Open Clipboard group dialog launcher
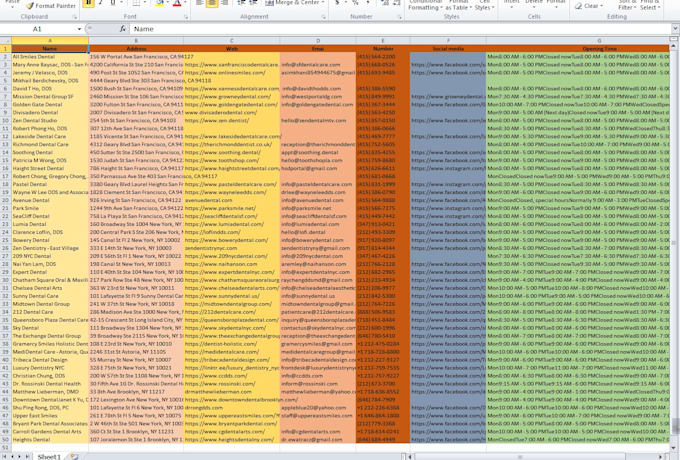 click(x=75, y=17)
